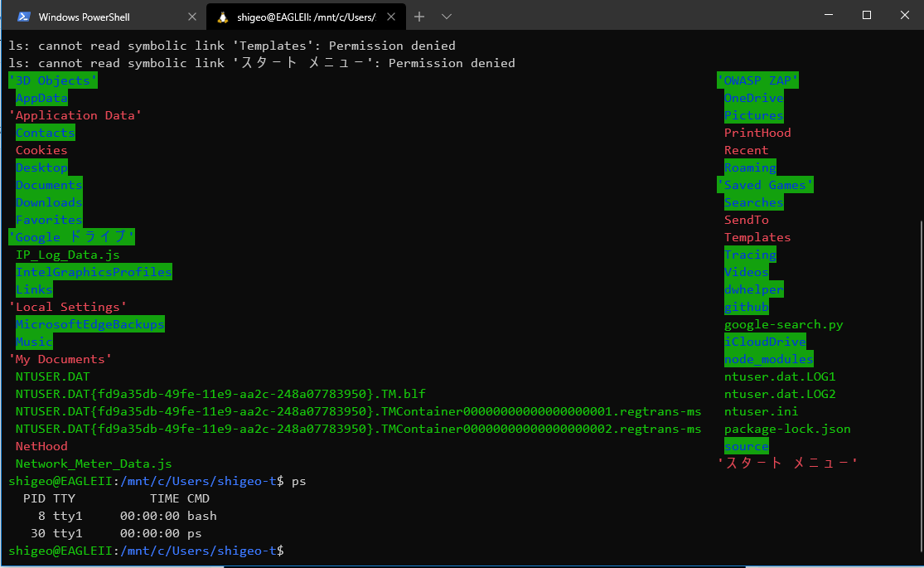Screen dimensions: 924x568
Task: Click the TMContainer...0001.regtrans-ms file name
Action: pos(358,411)
